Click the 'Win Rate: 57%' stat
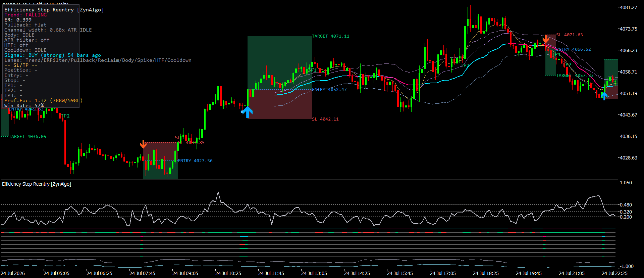The height and width of the screenshot is (278, 644). (x=24, y=106)
